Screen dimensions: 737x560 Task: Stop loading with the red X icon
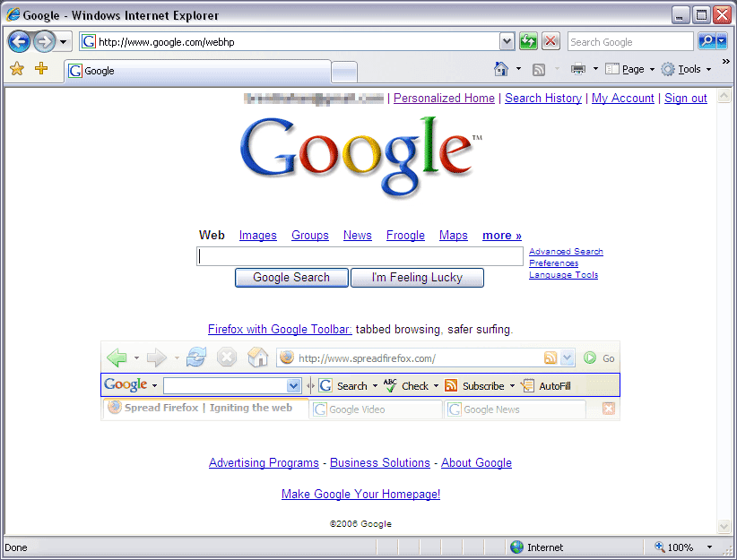pyautogui.click(x=551, y=42)
